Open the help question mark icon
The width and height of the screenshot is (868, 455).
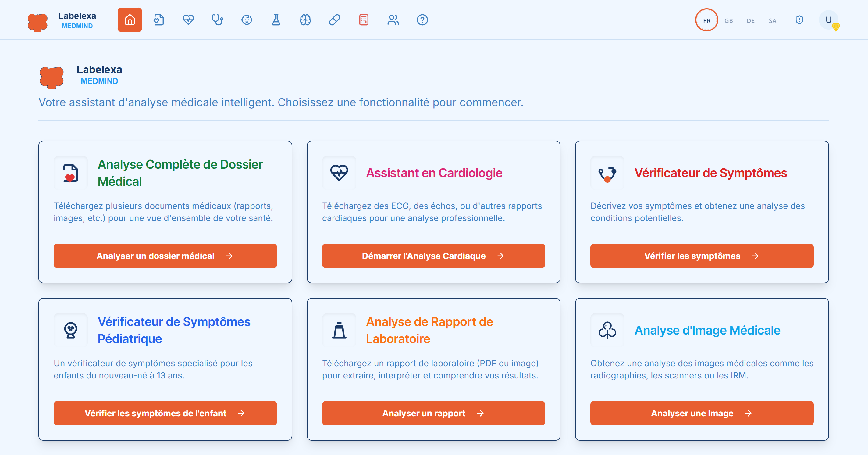pos(422,20)
